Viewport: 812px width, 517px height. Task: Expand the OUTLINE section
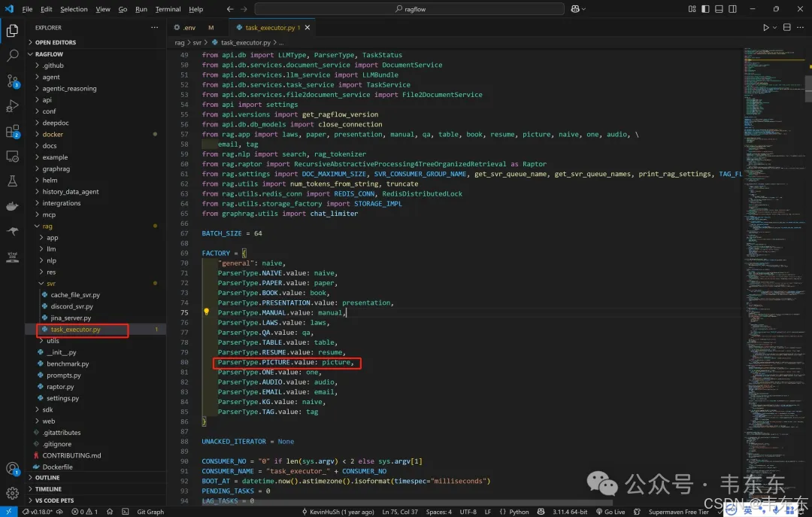[47, 478]
